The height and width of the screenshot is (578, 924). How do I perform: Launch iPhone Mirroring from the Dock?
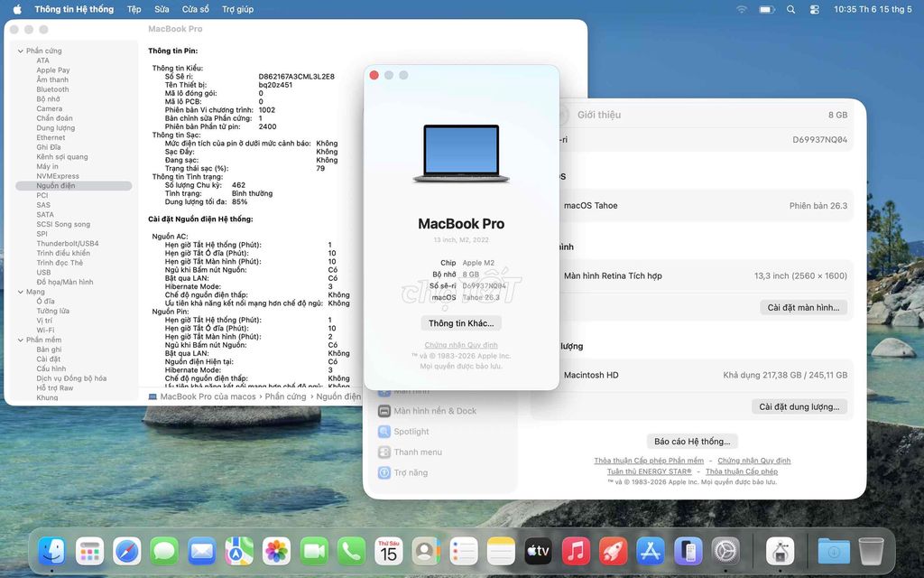[x=688, y=552]
